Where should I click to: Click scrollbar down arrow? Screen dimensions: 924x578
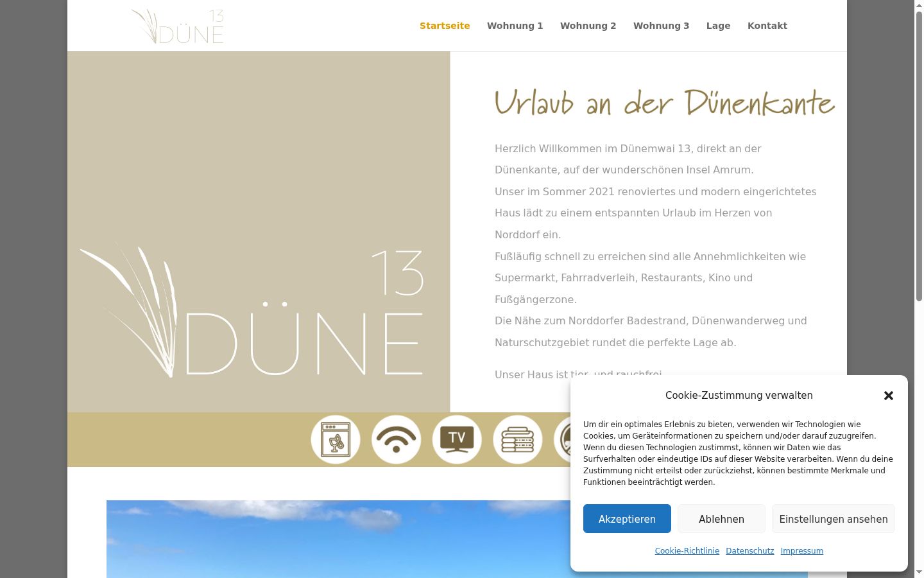[919, 572]
